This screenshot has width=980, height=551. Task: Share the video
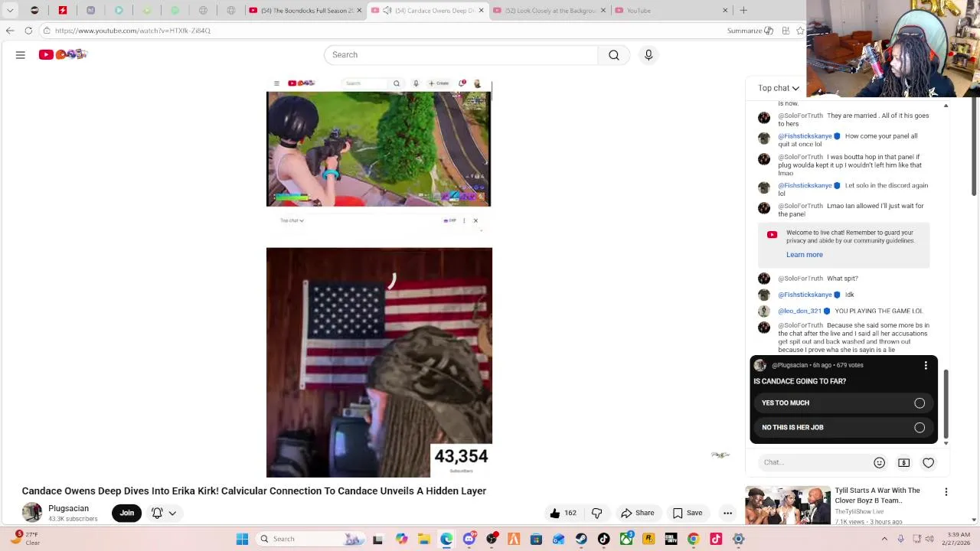pos(638,513)
